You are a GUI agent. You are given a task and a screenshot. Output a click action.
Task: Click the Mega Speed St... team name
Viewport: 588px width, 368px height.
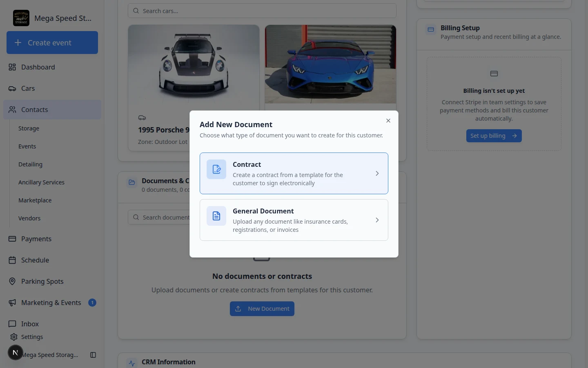click(x=63, y=18)
